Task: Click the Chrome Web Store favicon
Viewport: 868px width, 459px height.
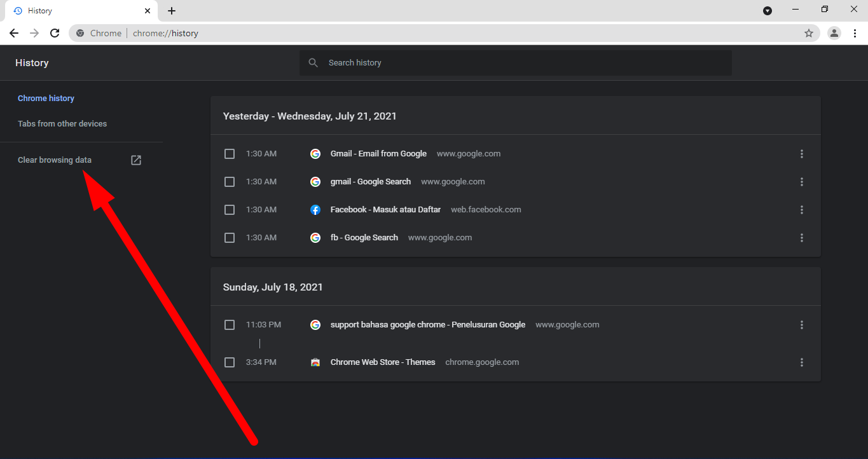Action: pos(315,362)
